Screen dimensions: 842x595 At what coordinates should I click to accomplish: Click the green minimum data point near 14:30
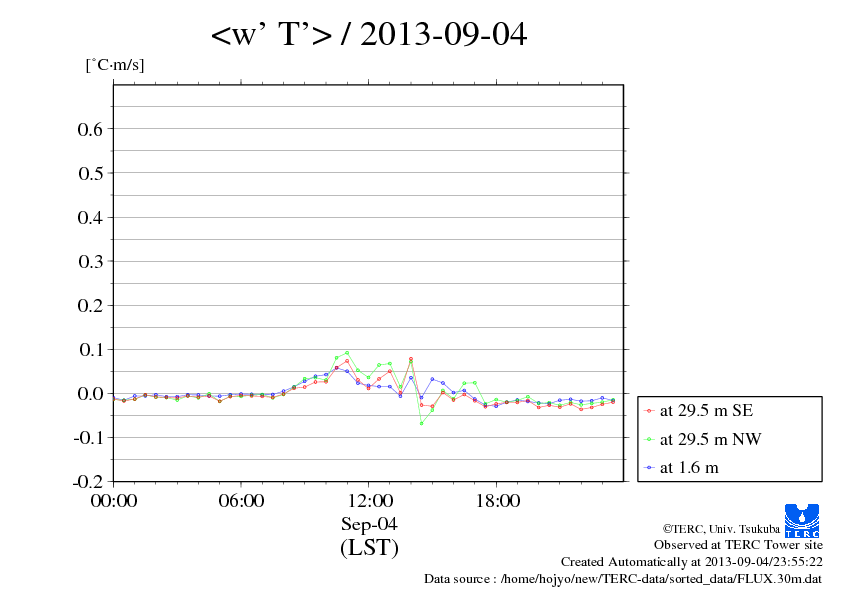coord(422,423)
